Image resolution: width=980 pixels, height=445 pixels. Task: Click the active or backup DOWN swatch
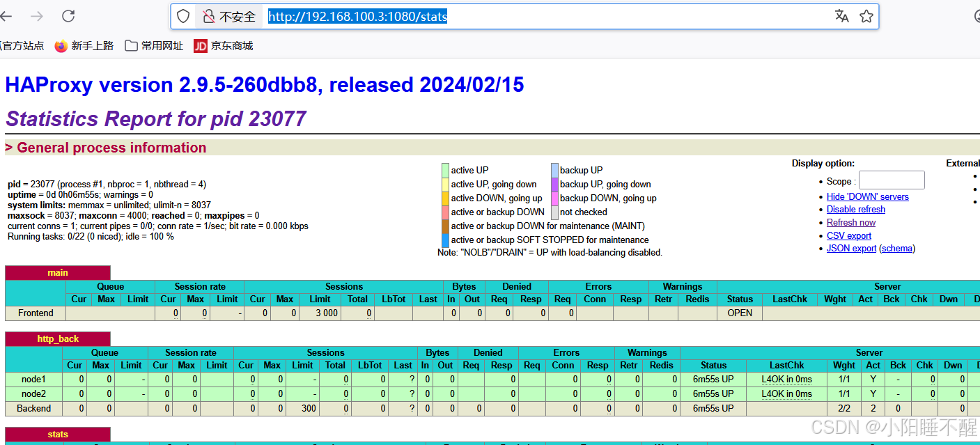tap(445, 212)
